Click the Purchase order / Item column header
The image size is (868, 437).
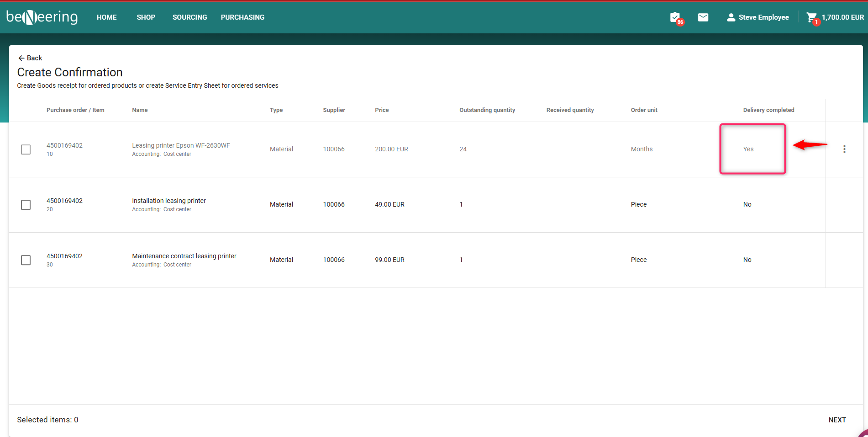pos(75,110)
